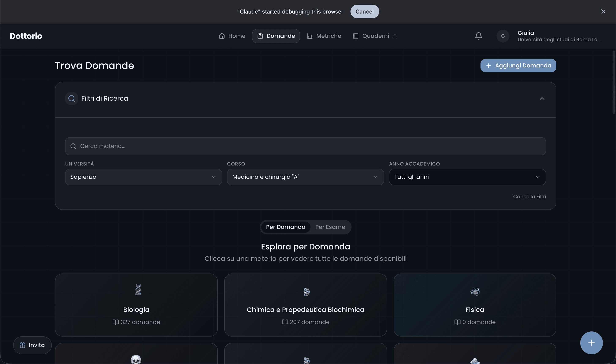
Task: Click the Chimica e Propedeutica Biochimica icon
Action: tap(307, 292)
